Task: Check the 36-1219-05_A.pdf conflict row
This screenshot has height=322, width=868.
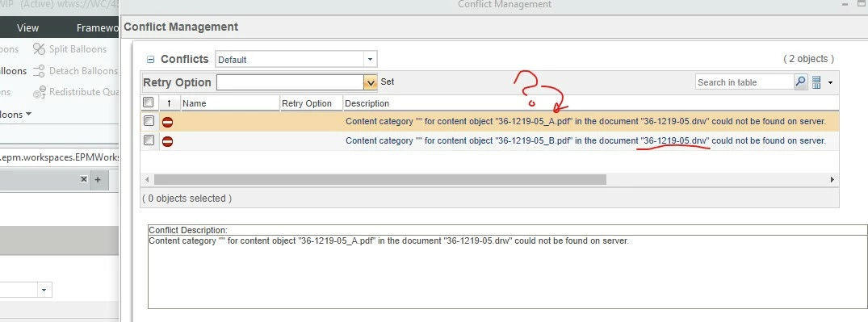Action: point(149,120)
